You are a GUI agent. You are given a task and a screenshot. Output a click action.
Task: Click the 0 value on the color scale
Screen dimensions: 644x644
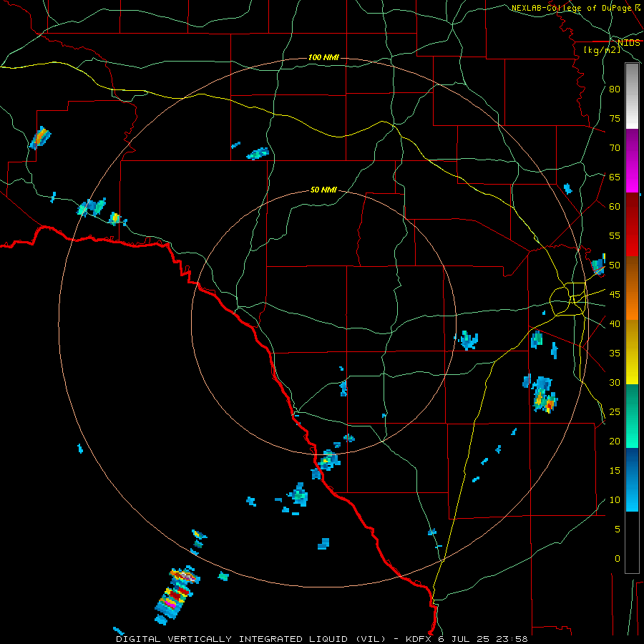617,559
